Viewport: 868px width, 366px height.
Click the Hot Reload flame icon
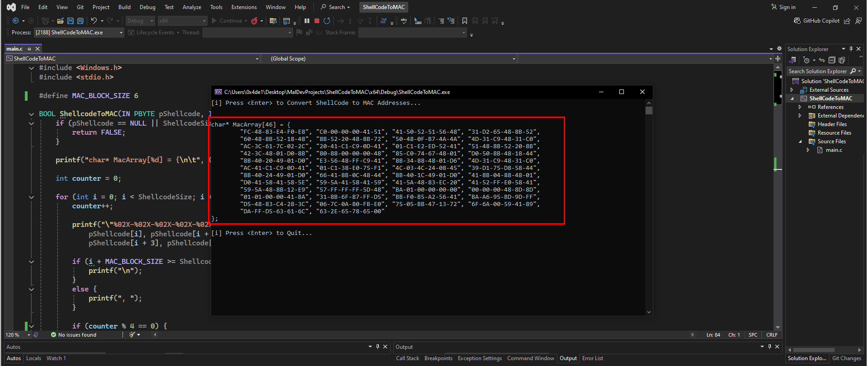pos(255,21)
